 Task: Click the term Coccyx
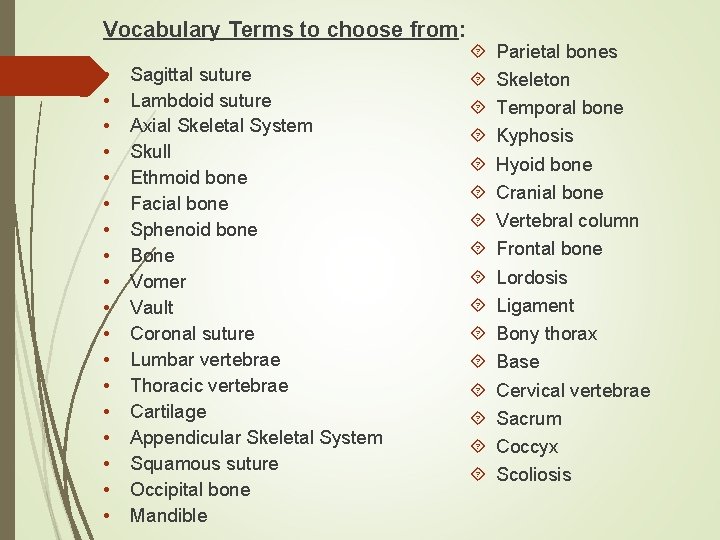click(x=527, y=447)
